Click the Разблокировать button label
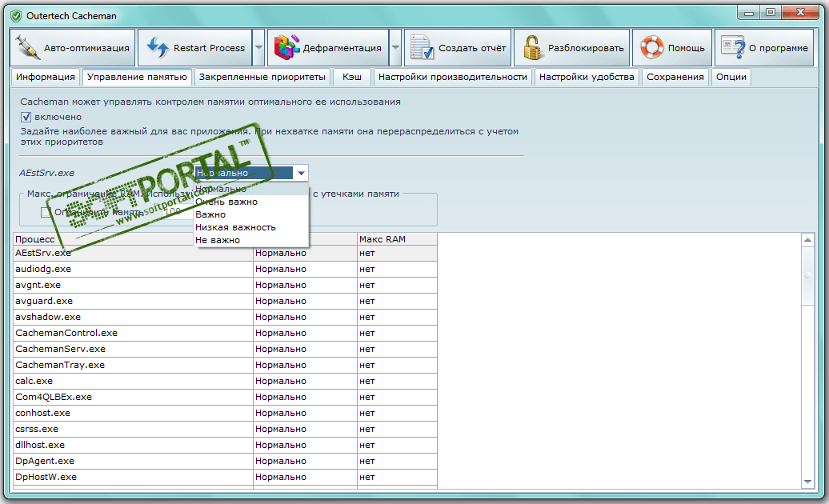 pyautogui.click(x=586, y=48)
